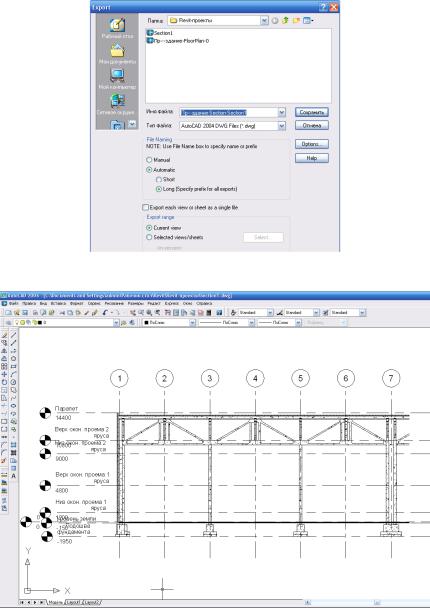The height and width of the screenshot is (608, 430).
Task: Expand the folder location dropdown
Action: click(x=264, y=21)
